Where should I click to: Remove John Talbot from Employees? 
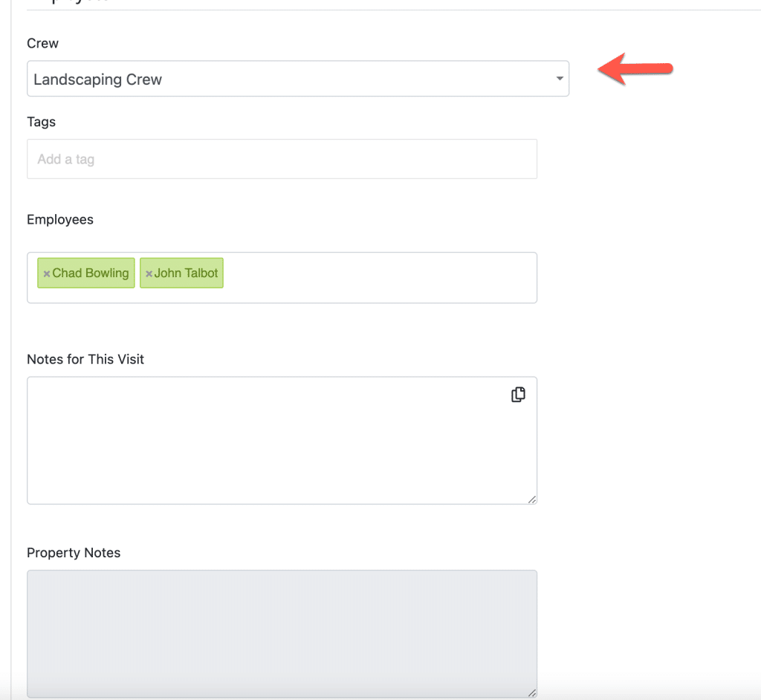149,273
